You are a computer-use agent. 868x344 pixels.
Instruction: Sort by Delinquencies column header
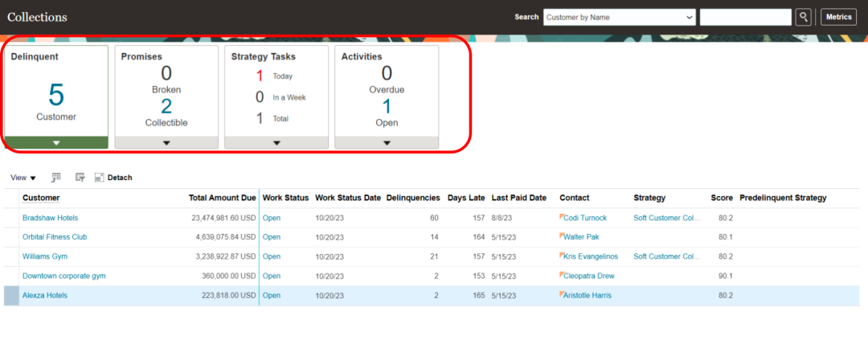(413, 198)
